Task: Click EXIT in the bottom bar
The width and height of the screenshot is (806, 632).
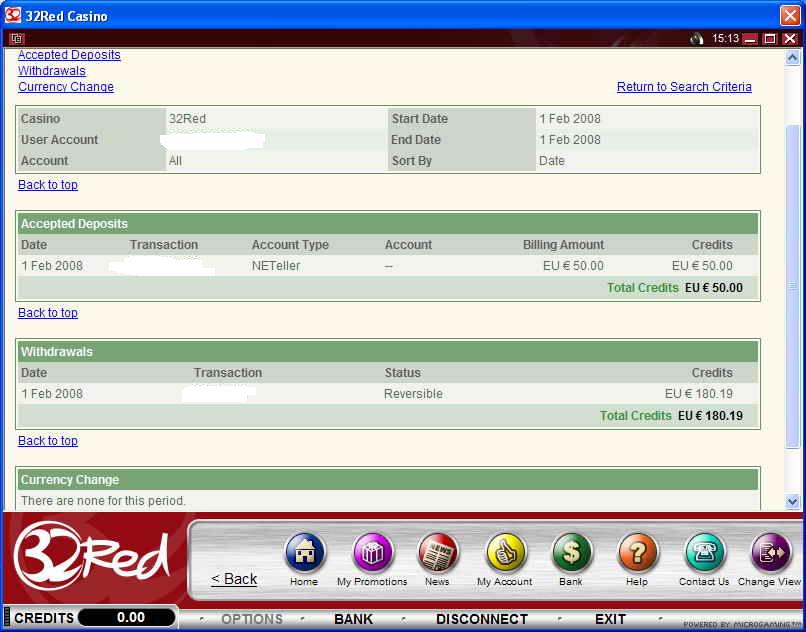Action: click(x=610, y=619)
